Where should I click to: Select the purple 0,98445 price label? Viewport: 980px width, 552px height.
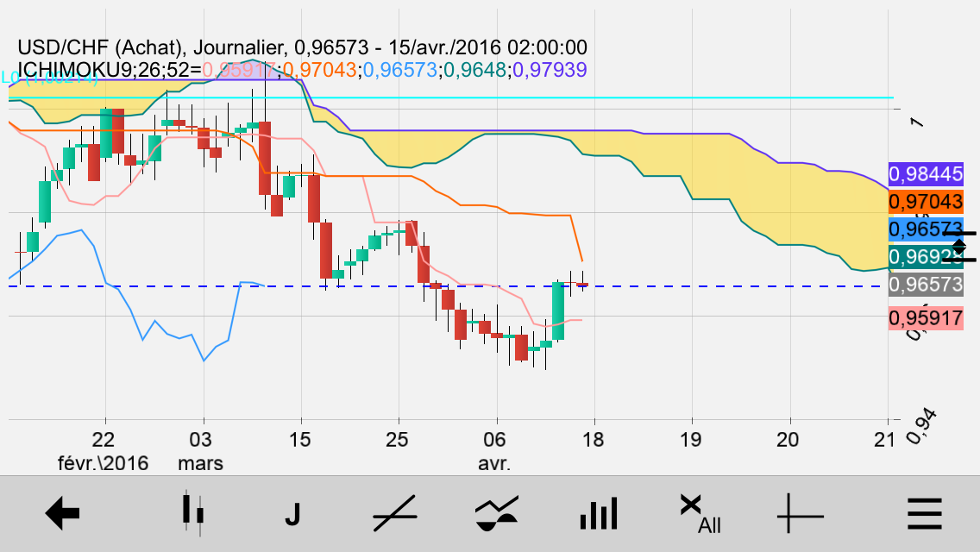tap(926, 173)
